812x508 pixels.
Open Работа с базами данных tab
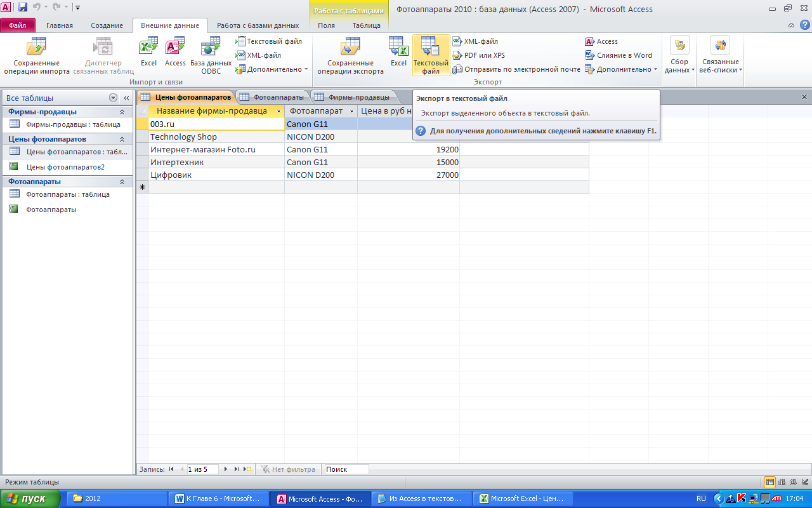click(258, 25)
